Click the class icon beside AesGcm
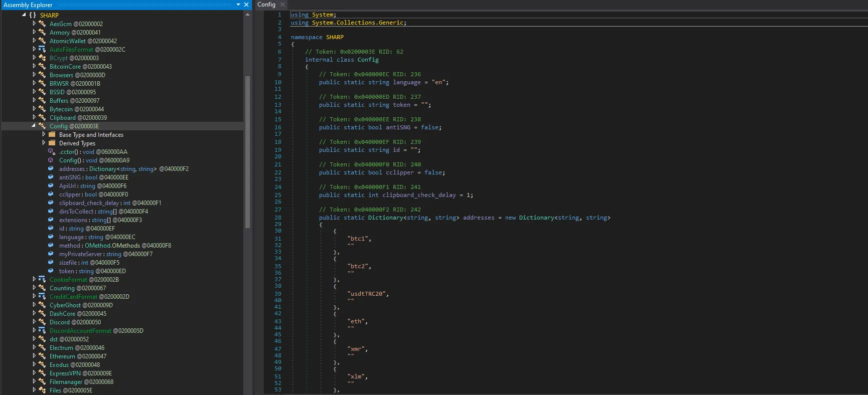Screen dimensions: 868x395 coord(42,24)
